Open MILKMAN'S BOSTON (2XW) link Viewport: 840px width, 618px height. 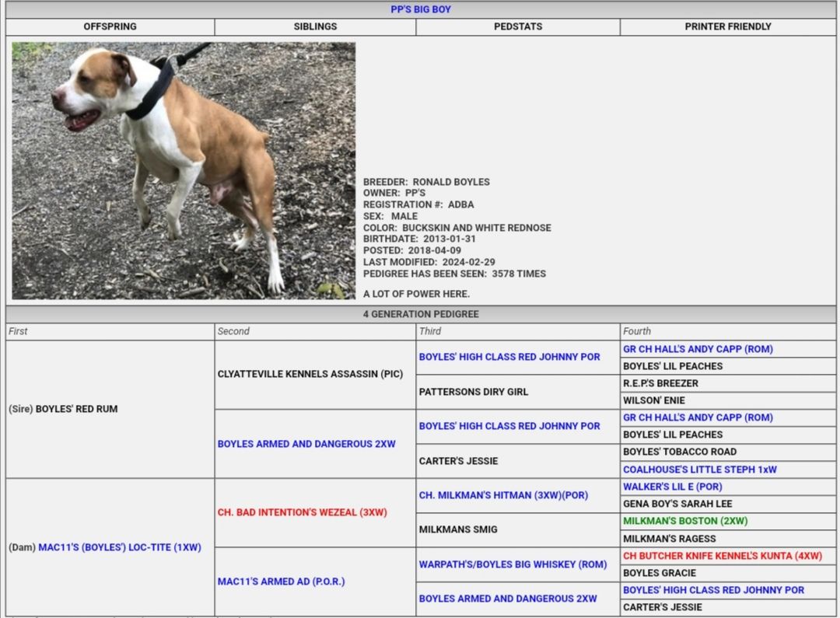pyautogui.click(x=685, y=521)
